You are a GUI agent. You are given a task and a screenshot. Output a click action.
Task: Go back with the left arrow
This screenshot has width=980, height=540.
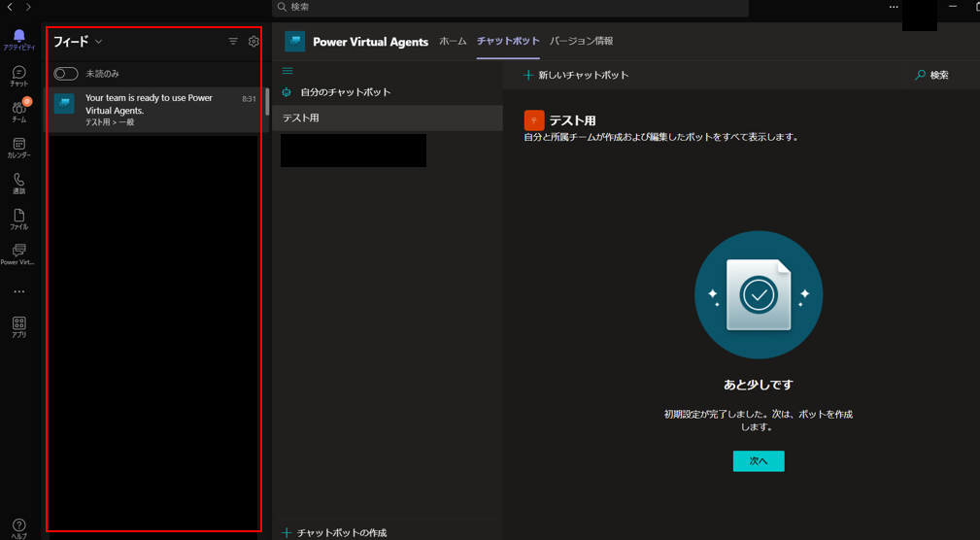[x=10, y=8]
